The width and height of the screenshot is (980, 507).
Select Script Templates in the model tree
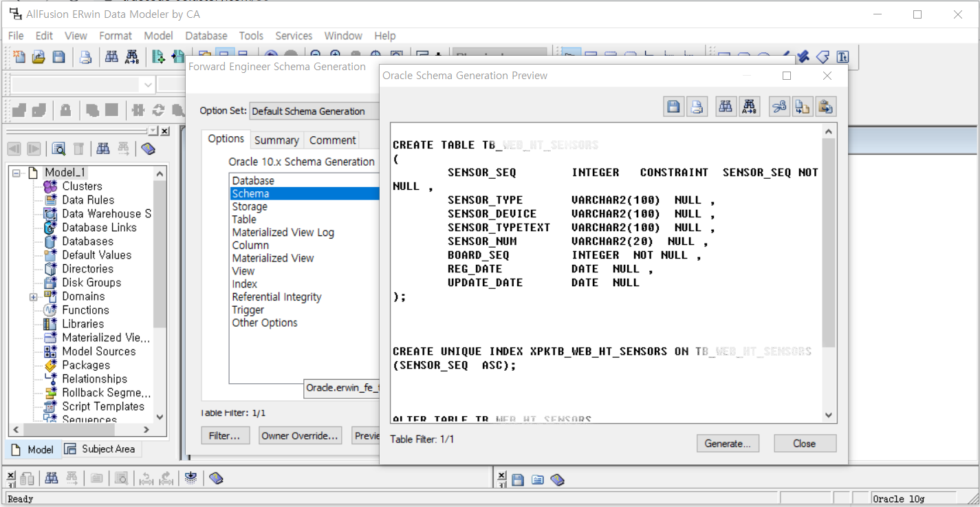tap(103, 407)
